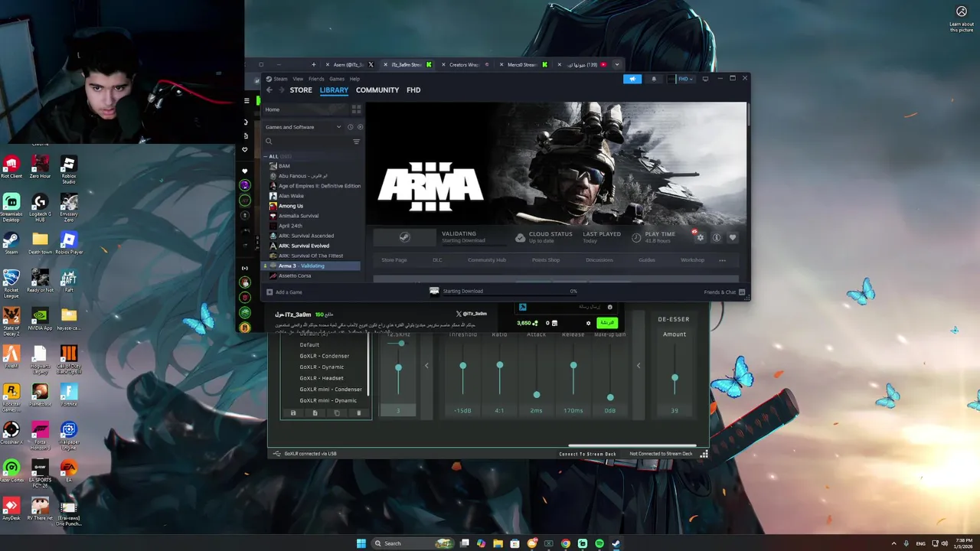Adjust compressor Release slider

[x=573, y=365]
